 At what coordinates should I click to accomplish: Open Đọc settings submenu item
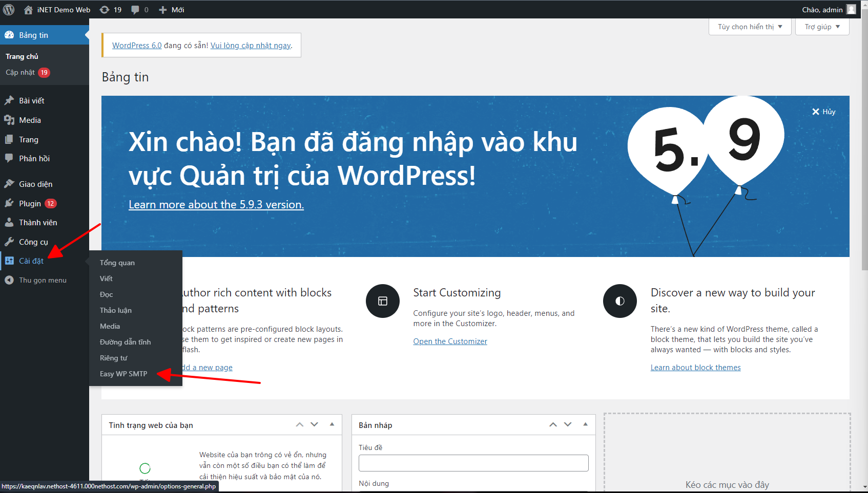(x=106, y=294)
